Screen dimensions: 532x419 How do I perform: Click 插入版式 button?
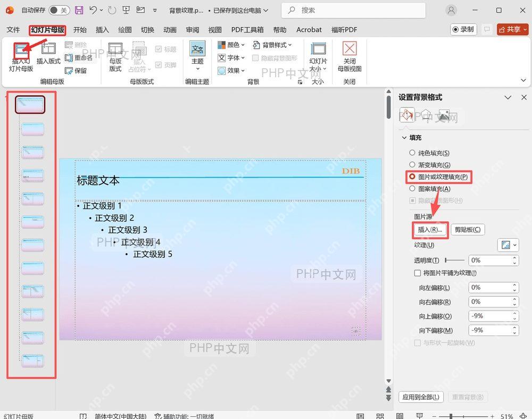48,54
